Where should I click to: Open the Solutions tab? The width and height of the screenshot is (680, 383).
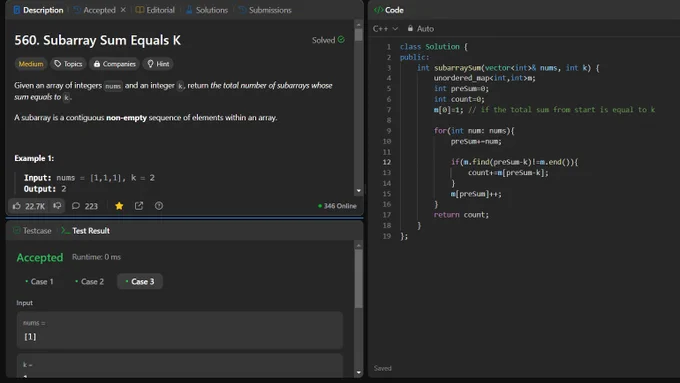click(207, 10)
